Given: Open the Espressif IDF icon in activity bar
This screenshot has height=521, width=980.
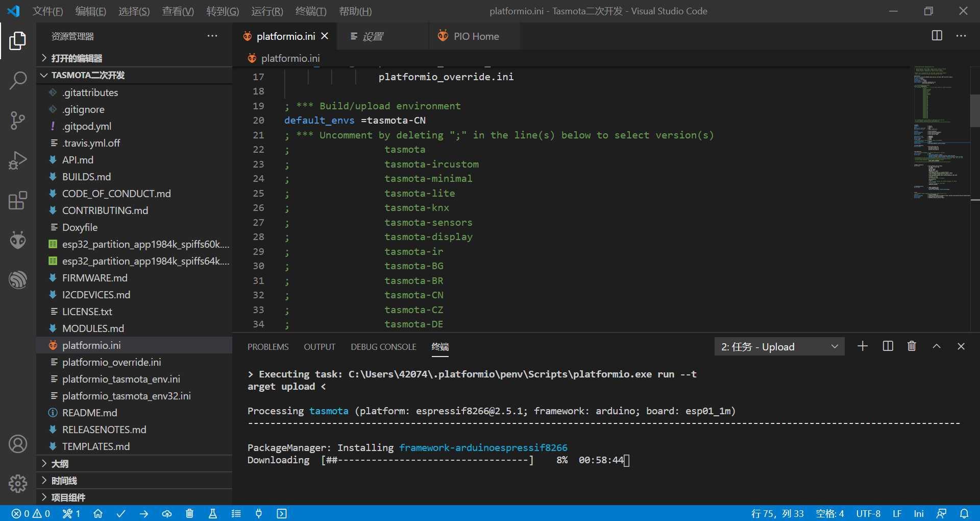Looking at the screenshot, I should (18, 280).
